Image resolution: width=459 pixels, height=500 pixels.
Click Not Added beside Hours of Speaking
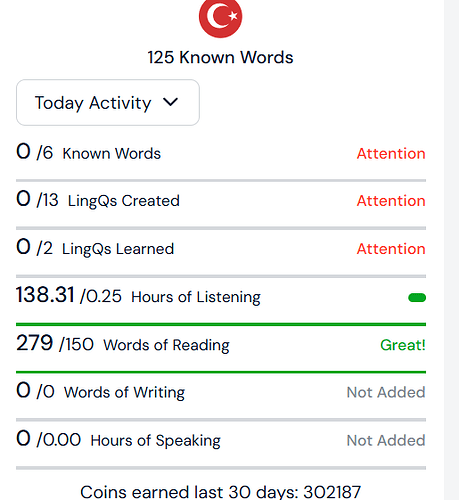[x=386, y=440]
